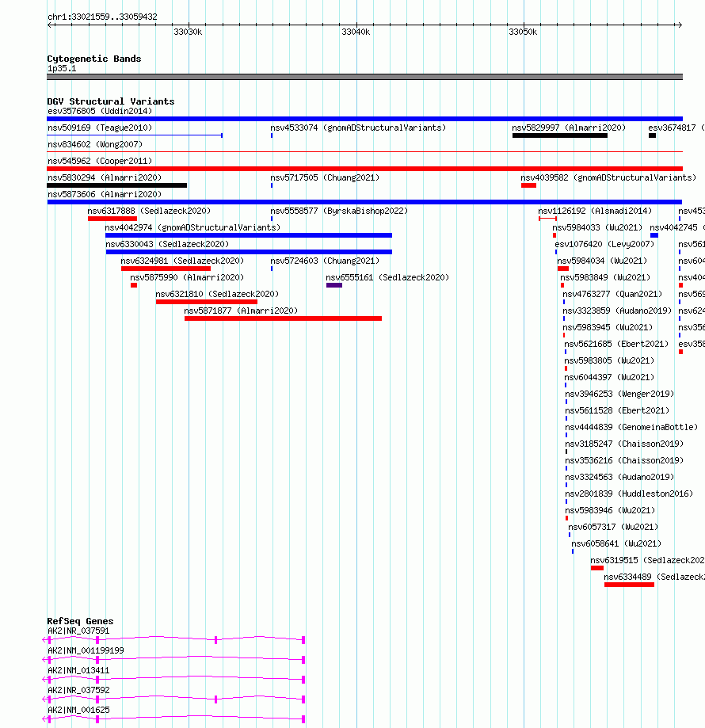705x728 pixels.
Task: Click the nsv545962 (Cooper2011) label
Action: (x=100, y=161)
